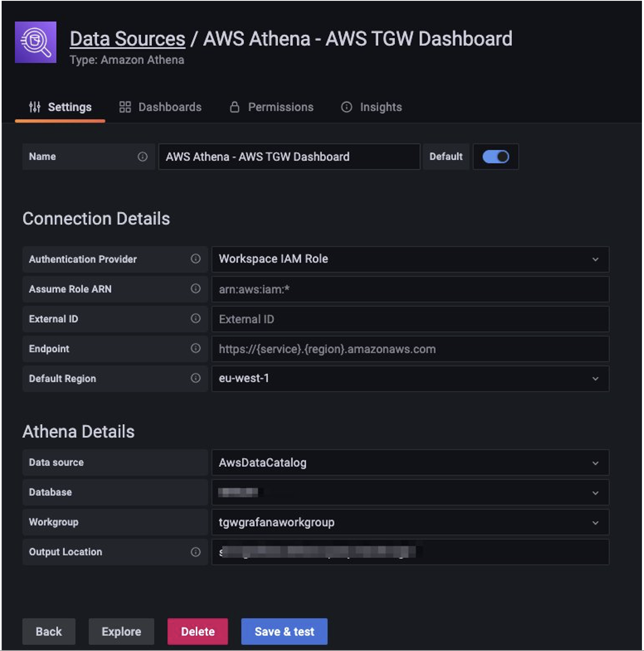644x651 pixels.
Task: Click the Default Region info icon
Action: 195,378
